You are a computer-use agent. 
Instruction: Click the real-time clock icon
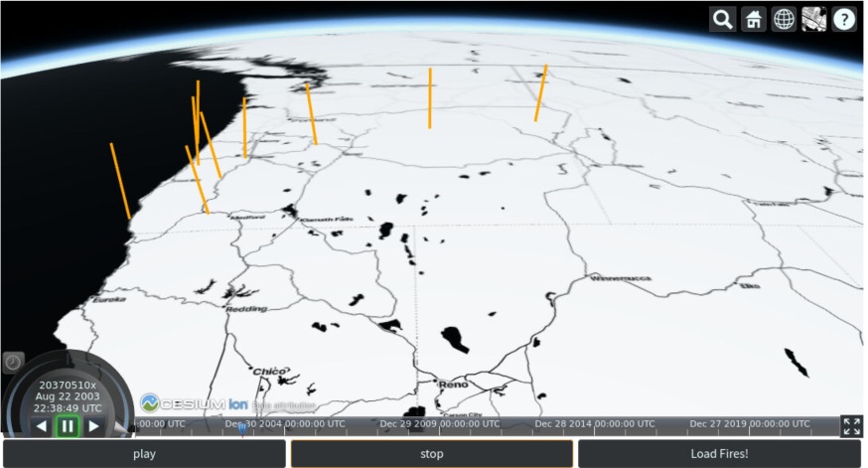pyautogui.click(x=13, y=363)
